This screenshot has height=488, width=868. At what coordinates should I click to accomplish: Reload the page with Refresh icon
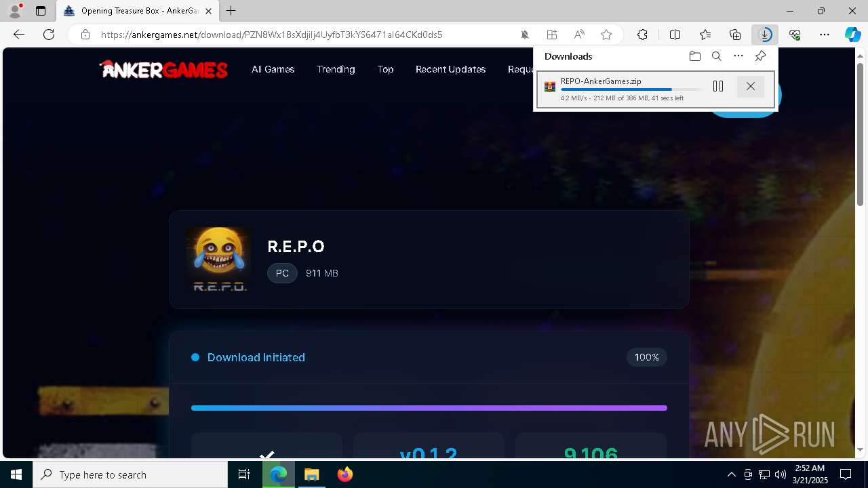point(49,35)
